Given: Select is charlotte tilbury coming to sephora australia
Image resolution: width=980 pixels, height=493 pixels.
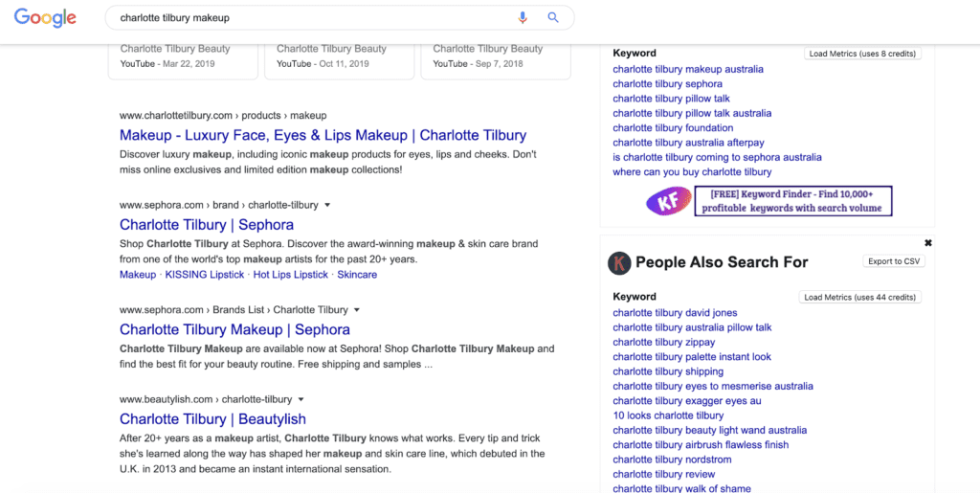Looking at the screenshot, I should 717,157.
